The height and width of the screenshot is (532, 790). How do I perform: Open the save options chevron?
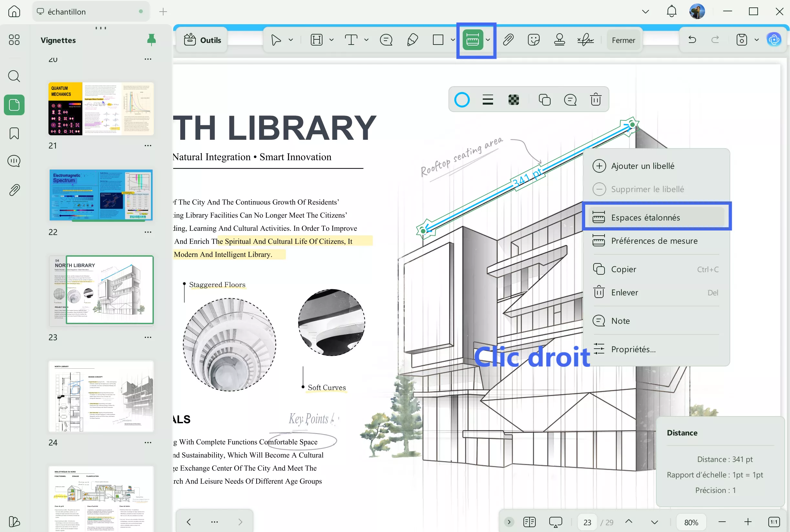point(756,40)
